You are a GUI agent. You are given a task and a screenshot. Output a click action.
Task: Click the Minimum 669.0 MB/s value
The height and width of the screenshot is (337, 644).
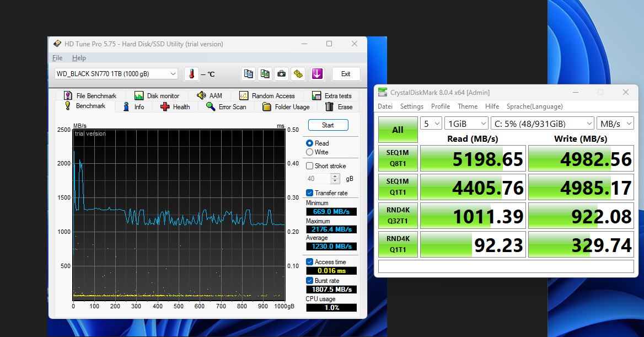[x=331, y=212]
